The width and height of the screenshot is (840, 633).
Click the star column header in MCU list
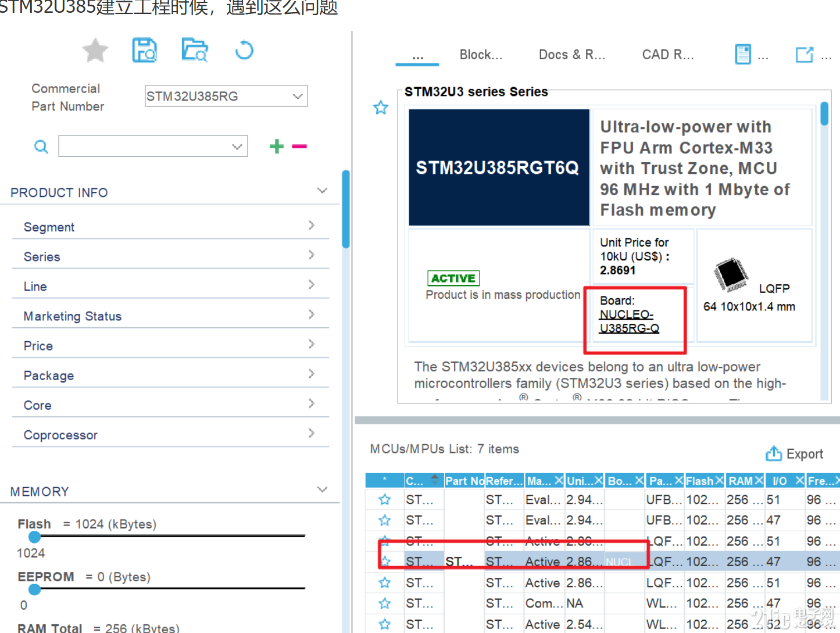coord(385,480)
